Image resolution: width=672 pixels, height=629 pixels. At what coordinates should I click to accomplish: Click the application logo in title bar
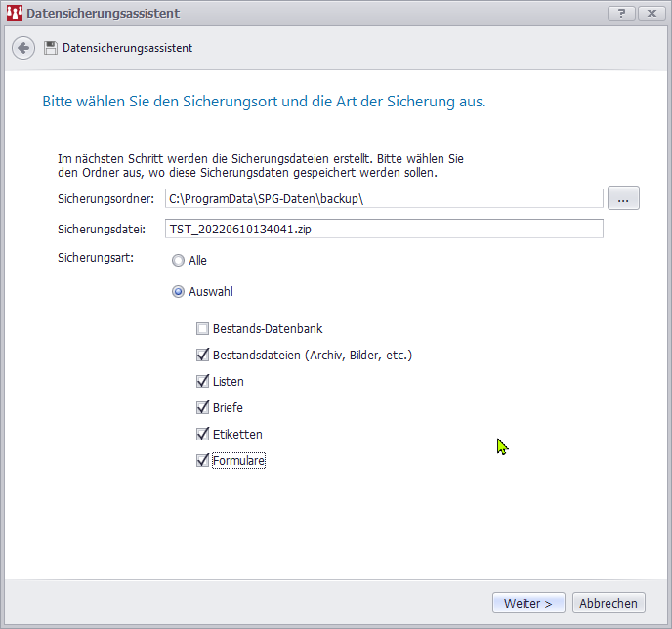tap(14, 14)
